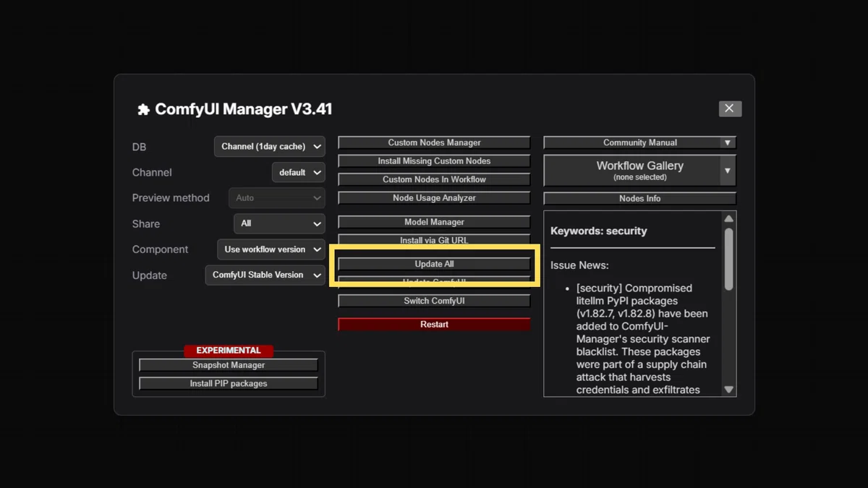Click the news panel scrollbar thumb
Viewport: 868px width, 488px height.
[x=729, y=259]
